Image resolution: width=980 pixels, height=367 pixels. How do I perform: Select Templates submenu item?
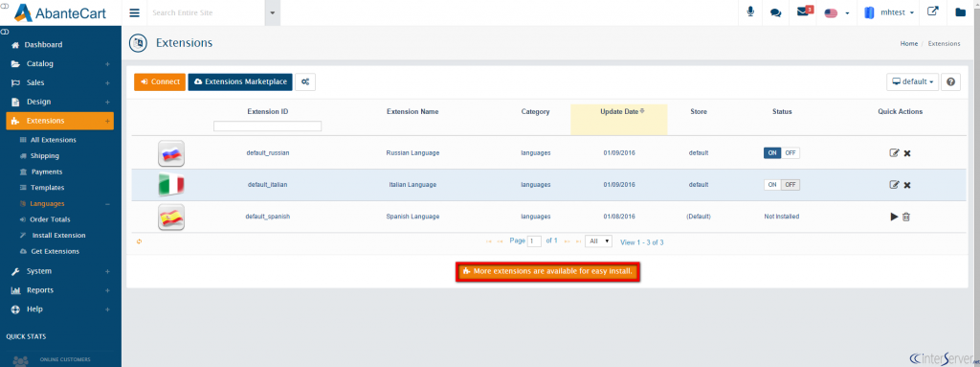[47, 187]
